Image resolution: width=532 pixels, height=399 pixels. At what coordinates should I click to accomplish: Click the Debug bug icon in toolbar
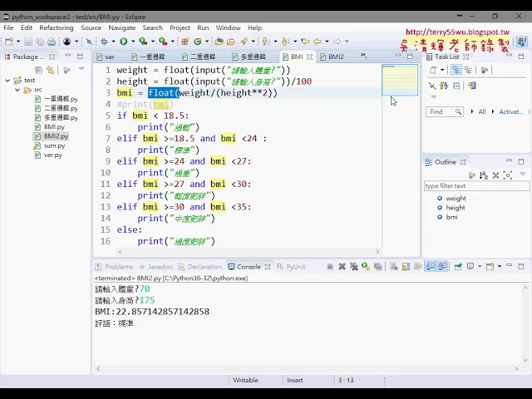[104, 42]
